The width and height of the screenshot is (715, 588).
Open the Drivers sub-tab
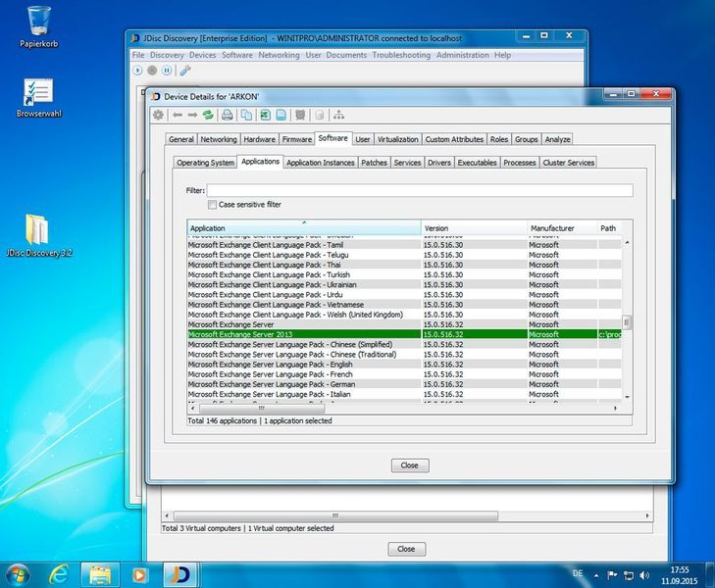(439, 163)
